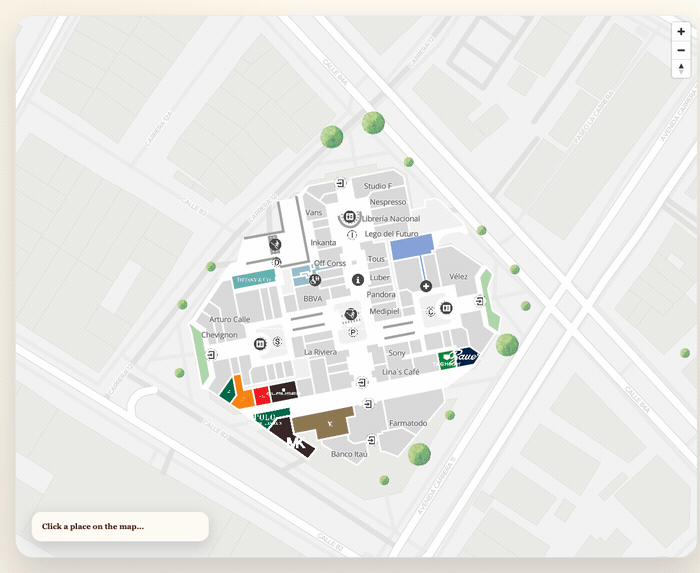Select the Vélez store label
The width and height of the screenshot is (700, 573).
[458, 277]
